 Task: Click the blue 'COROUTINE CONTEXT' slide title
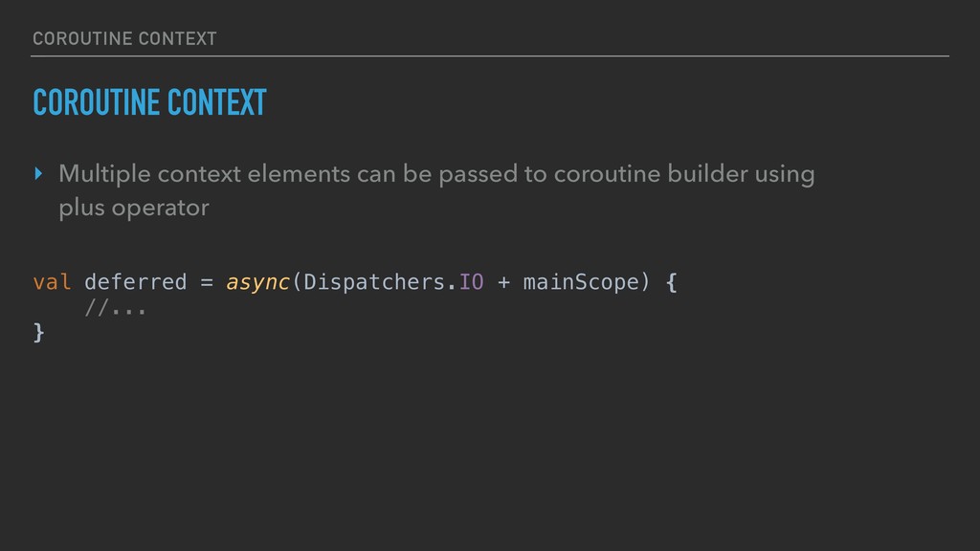pyautogui.click(x=149, y=101)
